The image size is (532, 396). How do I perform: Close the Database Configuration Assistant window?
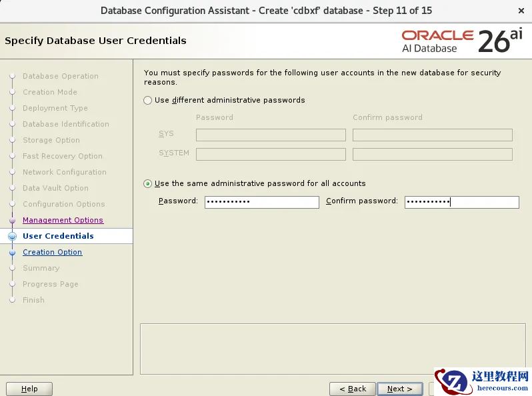tap(521, 11)
